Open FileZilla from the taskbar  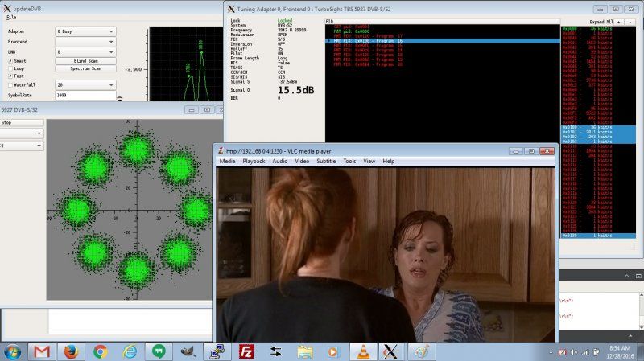(x=246, y=352)
